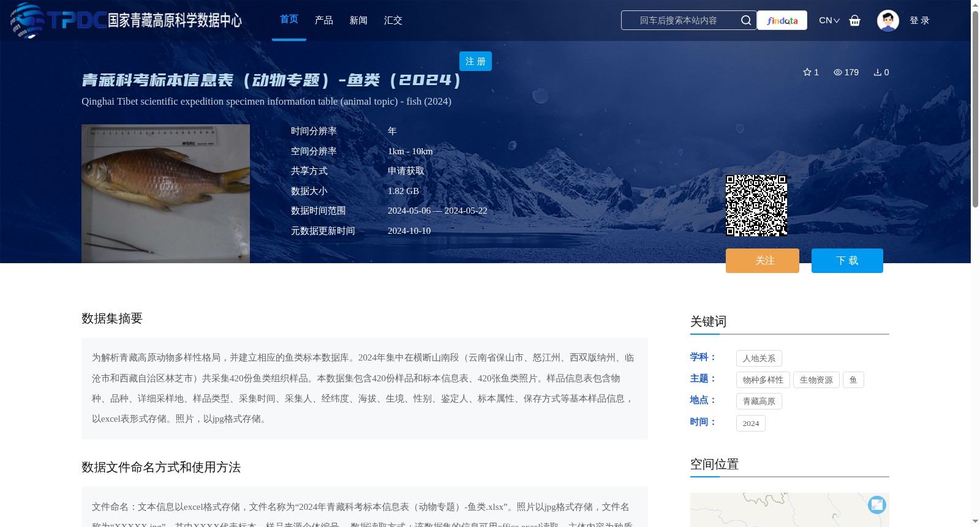Click the blue 下载 download button
Viewport: 980px width, 527px height.
847,261
